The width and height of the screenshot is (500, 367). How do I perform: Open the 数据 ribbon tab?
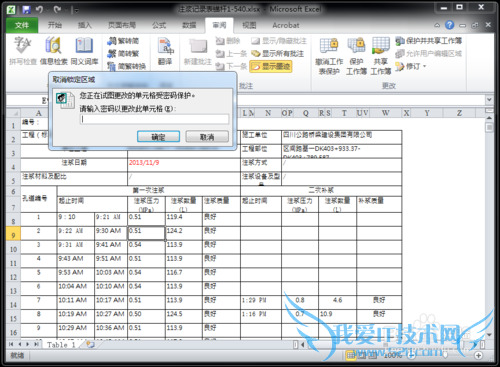coord(189,25)
